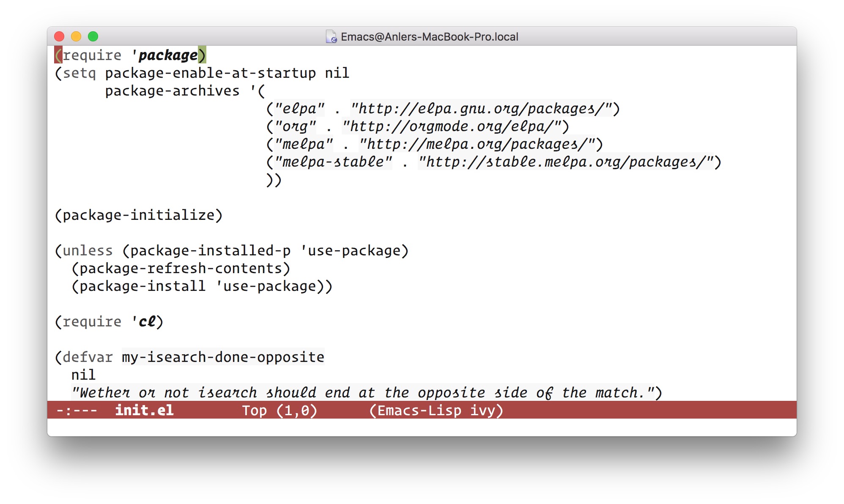Click the melpa.org packages URL string
844x504 pixels.
point(477,144)
